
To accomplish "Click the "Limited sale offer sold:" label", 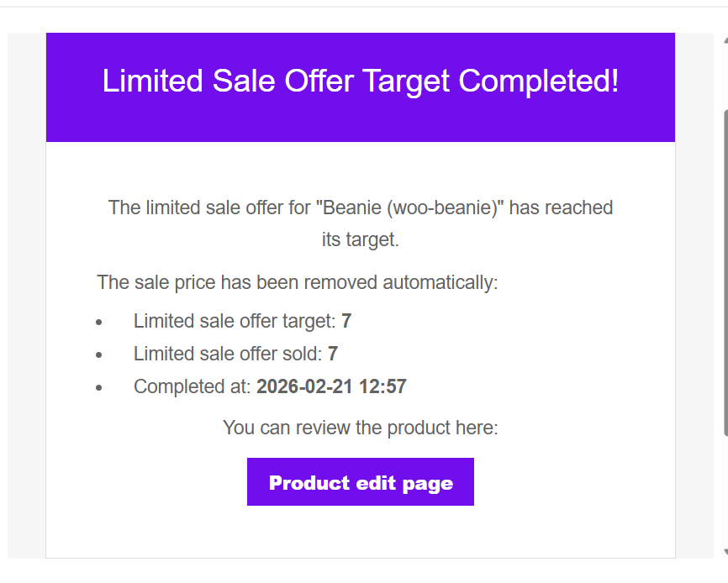I will click(228, 354).
